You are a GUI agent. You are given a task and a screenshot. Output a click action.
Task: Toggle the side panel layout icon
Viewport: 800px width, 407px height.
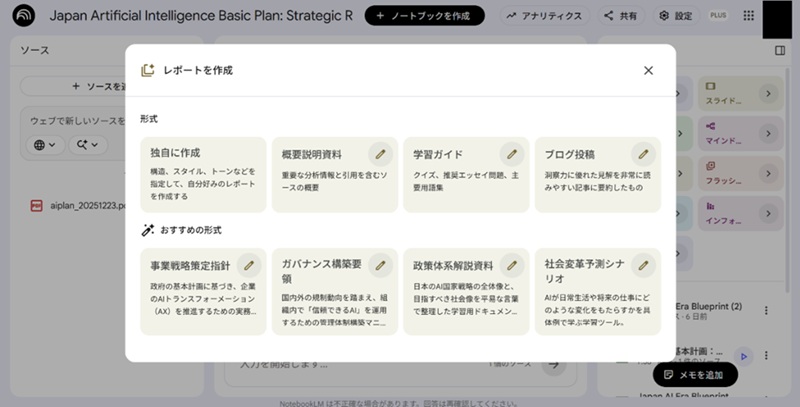780,50
